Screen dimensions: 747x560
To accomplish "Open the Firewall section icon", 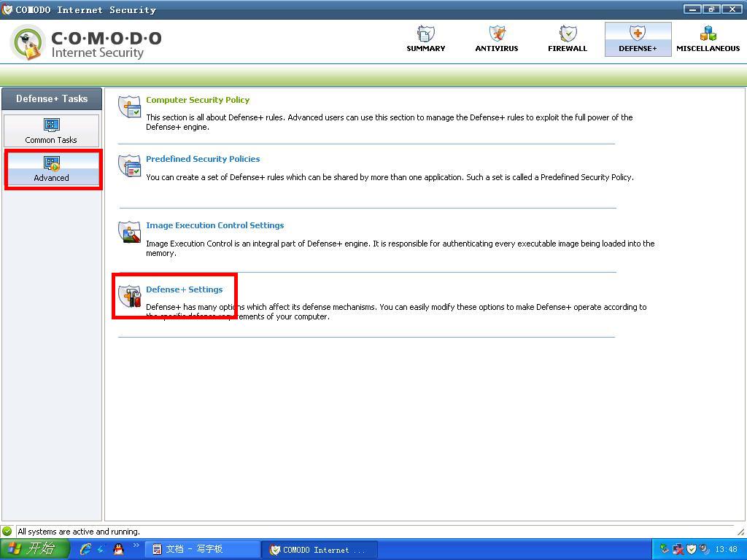I will click(568, 34).
